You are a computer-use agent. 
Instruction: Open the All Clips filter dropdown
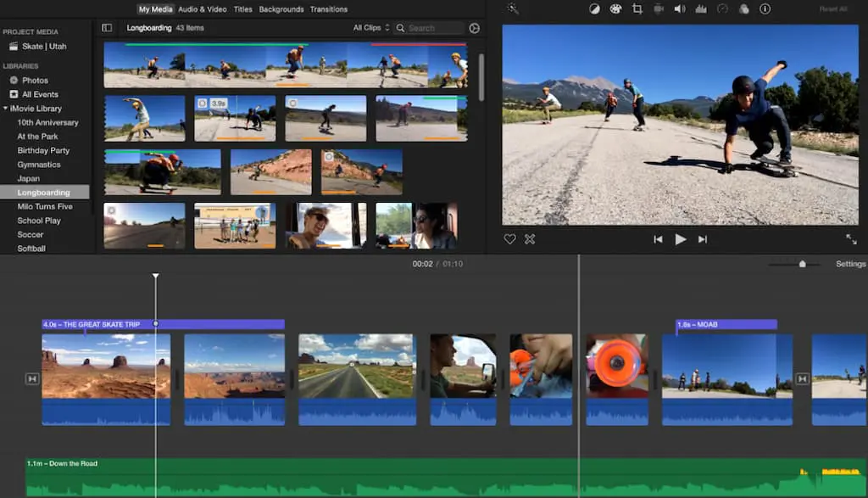click(371, 28)
